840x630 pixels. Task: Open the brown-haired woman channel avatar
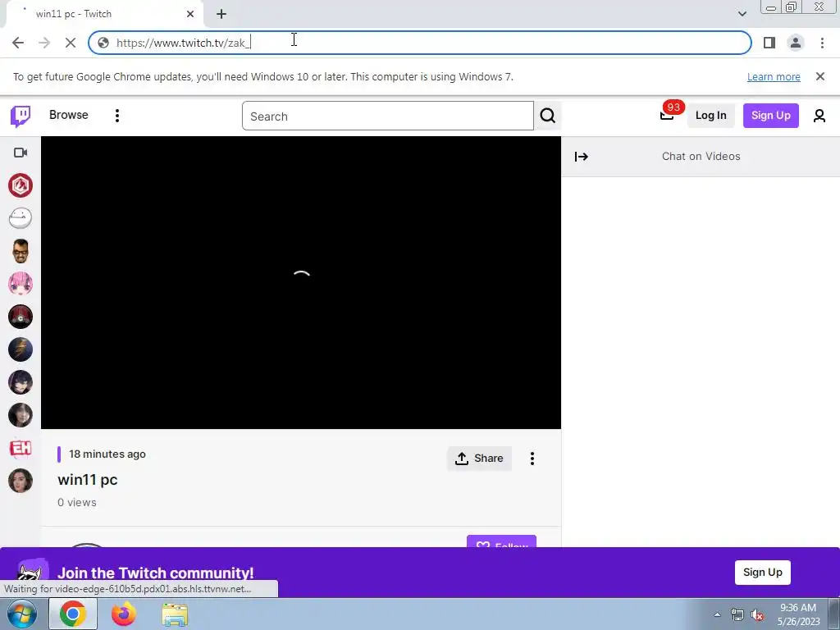(21, 481)
